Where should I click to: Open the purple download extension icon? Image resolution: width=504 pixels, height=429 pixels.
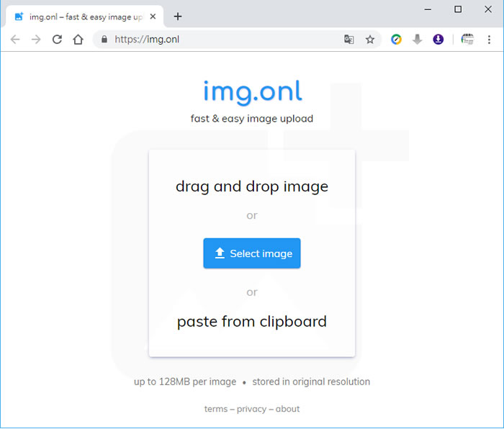438,40
